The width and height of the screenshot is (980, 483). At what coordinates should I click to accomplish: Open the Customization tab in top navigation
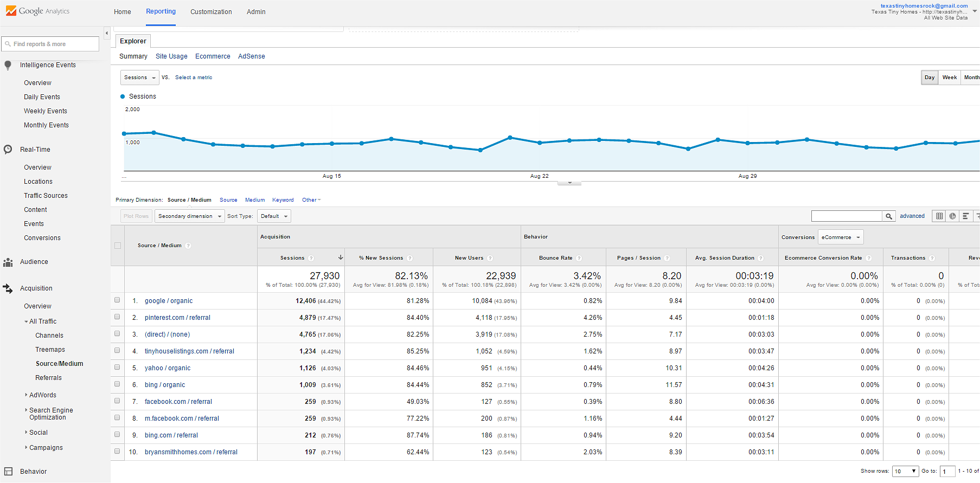tap(211, 12)
